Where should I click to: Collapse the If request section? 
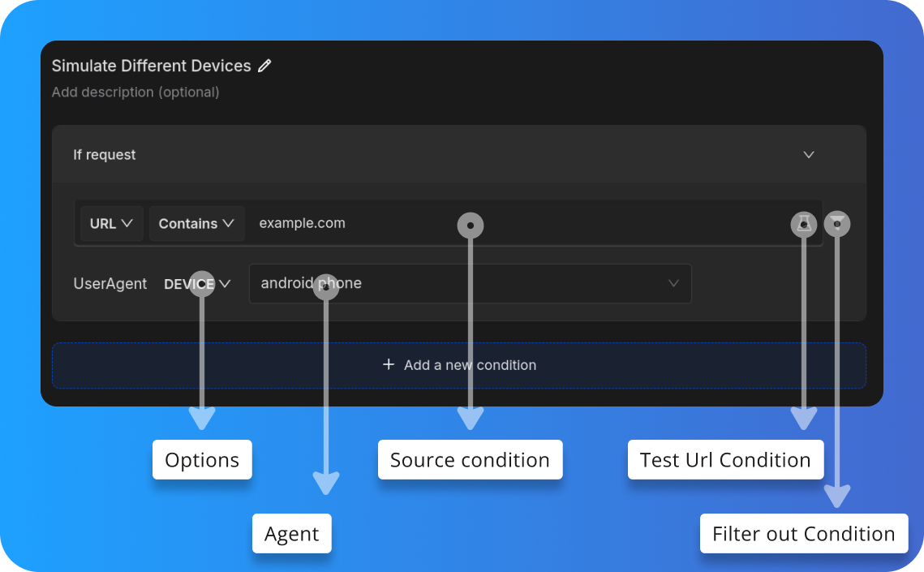[x=808, y=154]
